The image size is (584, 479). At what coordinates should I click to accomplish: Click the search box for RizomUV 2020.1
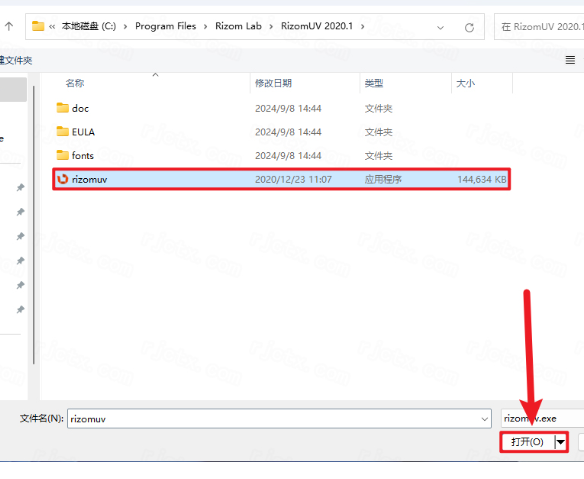[x=539, y=26]
